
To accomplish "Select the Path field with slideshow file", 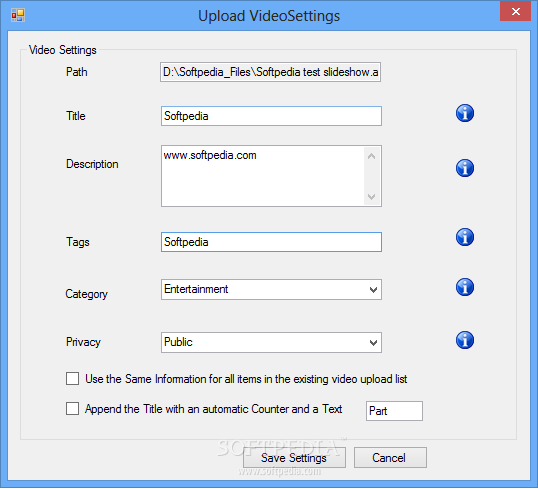I will click(270, 72).
